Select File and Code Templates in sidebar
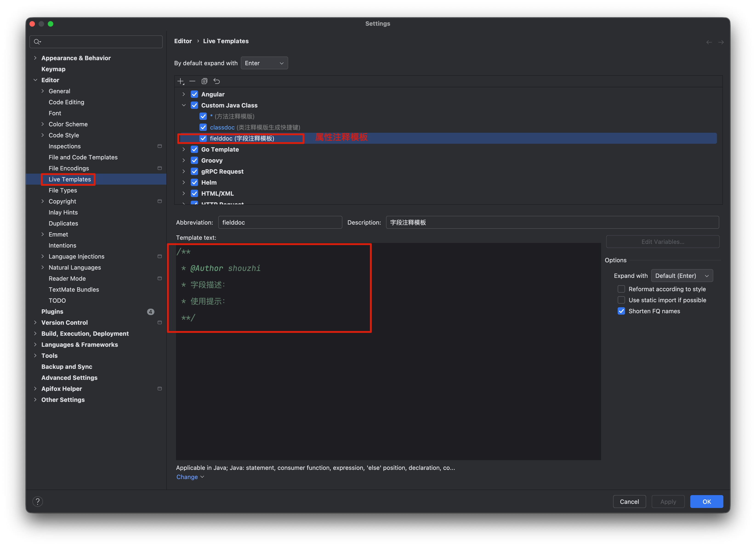756x547 pixels. pos(83,157)
